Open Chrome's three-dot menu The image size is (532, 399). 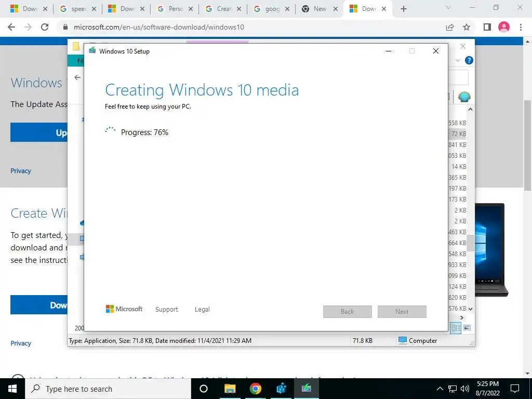(x=521, y=27)
